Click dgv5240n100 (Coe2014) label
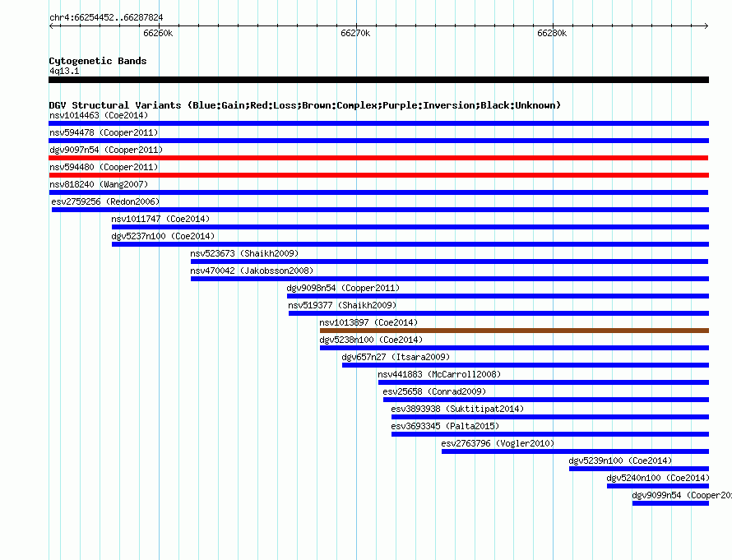 [x=658, y=478]
